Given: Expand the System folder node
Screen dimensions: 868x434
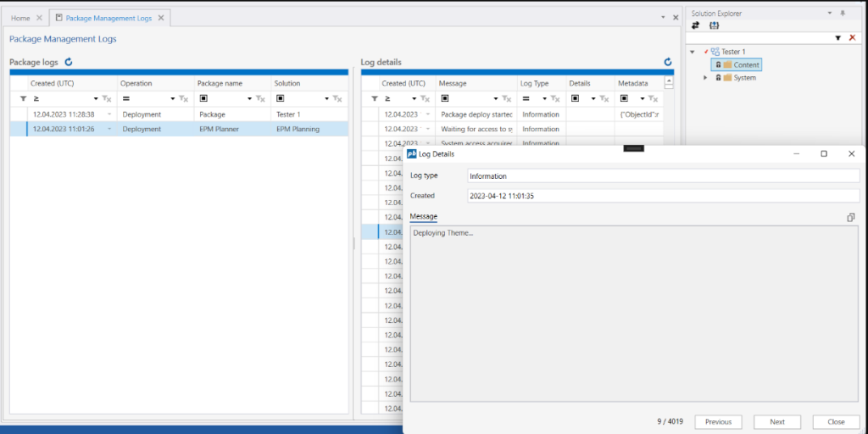Looking at the screenshot, I should point(705,78).
